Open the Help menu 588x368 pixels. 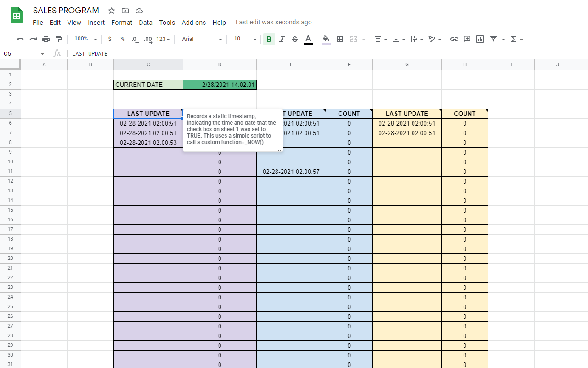(x=219, y=22)
